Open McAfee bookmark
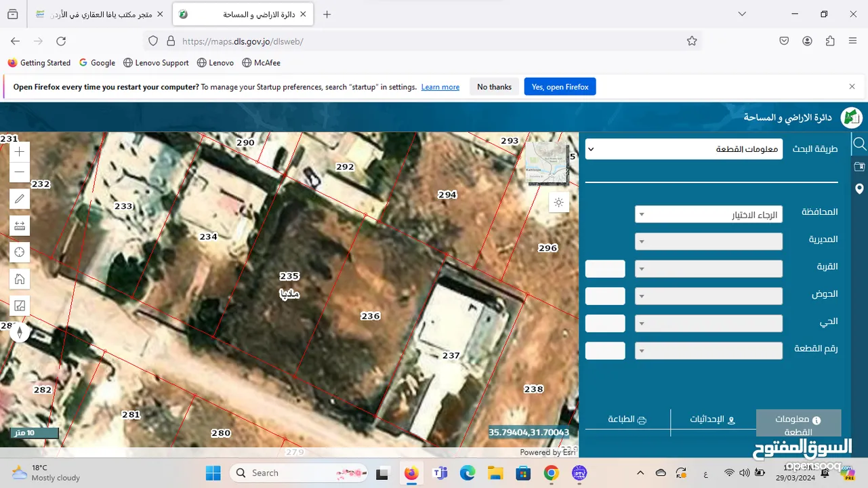Screen dimensions: 868x488 (x=261, y=63)
